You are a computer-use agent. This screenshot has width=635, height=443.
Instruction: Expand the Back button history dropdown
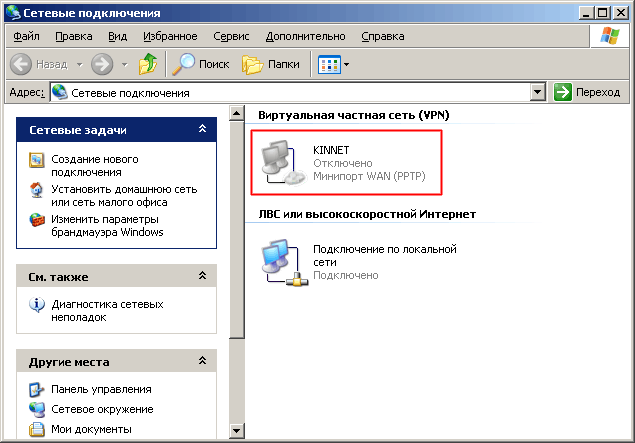(78, 64)
